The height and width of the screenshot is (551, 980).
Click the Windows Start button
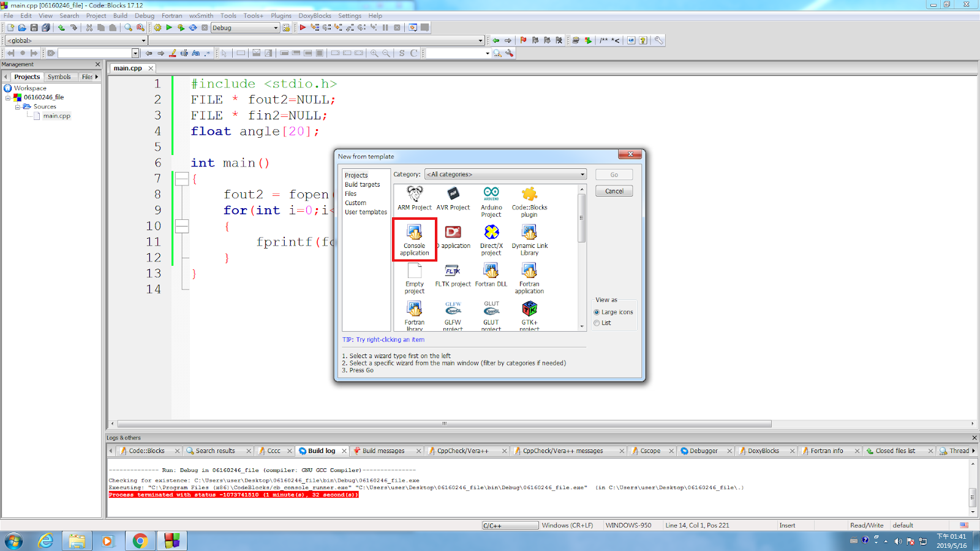(x=13, y=541)
